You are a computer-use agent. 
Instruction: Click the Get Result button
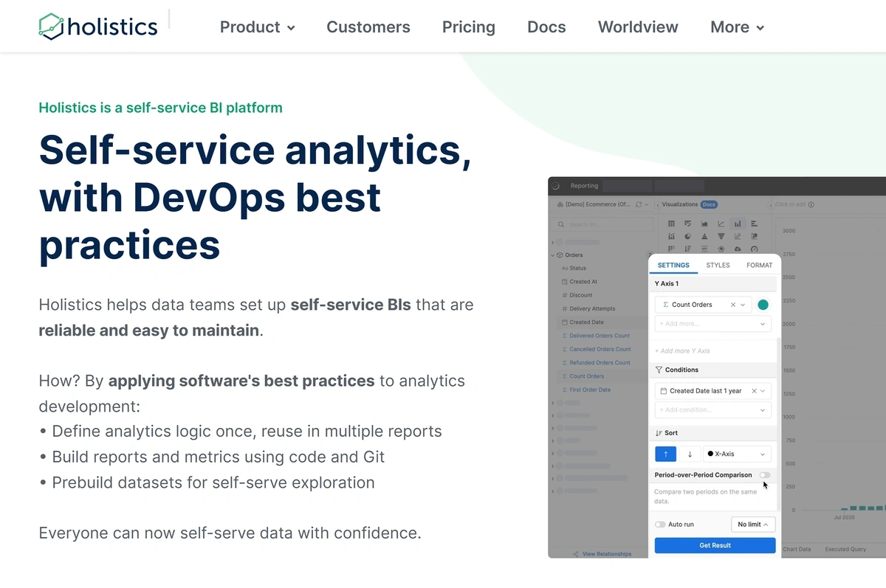point(715,545)
